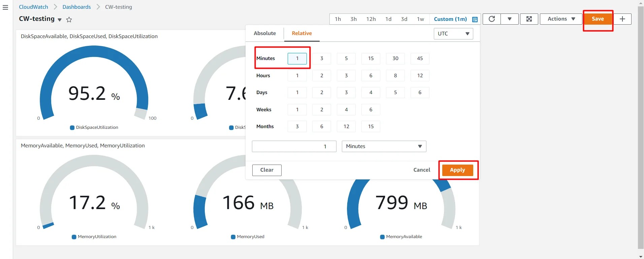Click MemoryUtilization legend swatch
This screenshot has width=644, height=259.
74,237
